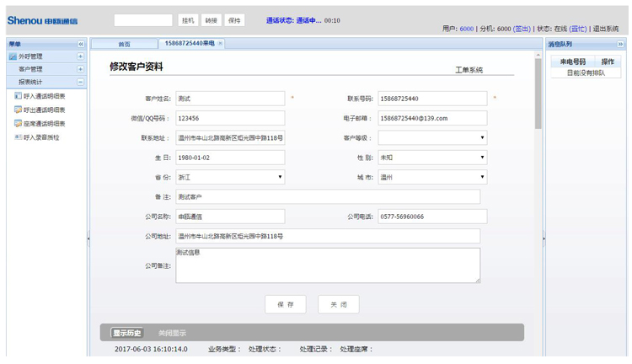Screen dimensions: 632x364
Task: Click the 置忙 set-busy link
Action: point(578,29)
